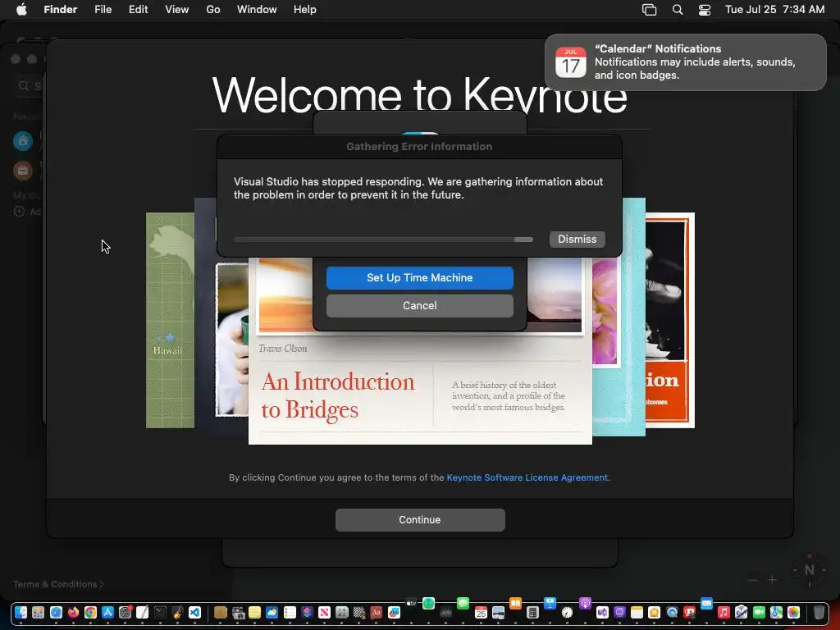This screenshot has width=840, height=630.
Task: Launch Books from the Dock
Action: pos(515,603)
